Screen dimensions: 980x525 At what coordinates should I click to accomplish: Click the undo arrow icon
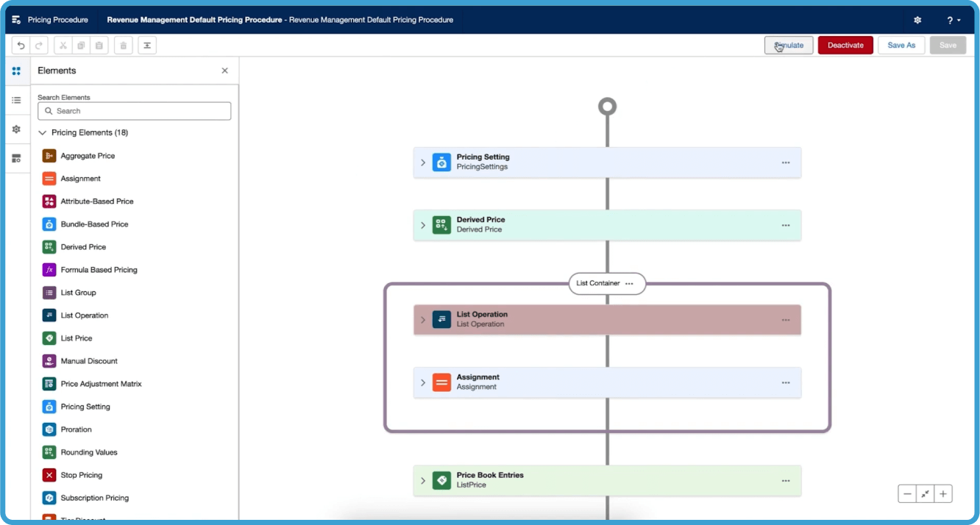click(x=21, y=45)
